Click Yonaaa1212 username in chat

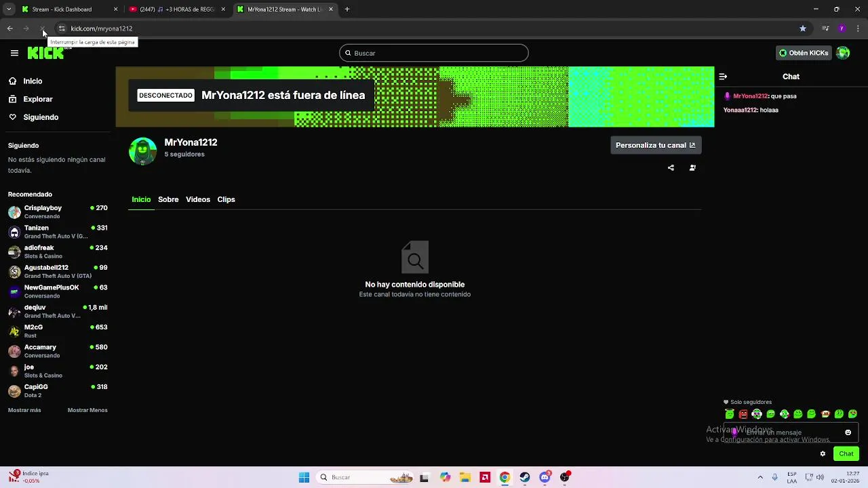point(740,110)
